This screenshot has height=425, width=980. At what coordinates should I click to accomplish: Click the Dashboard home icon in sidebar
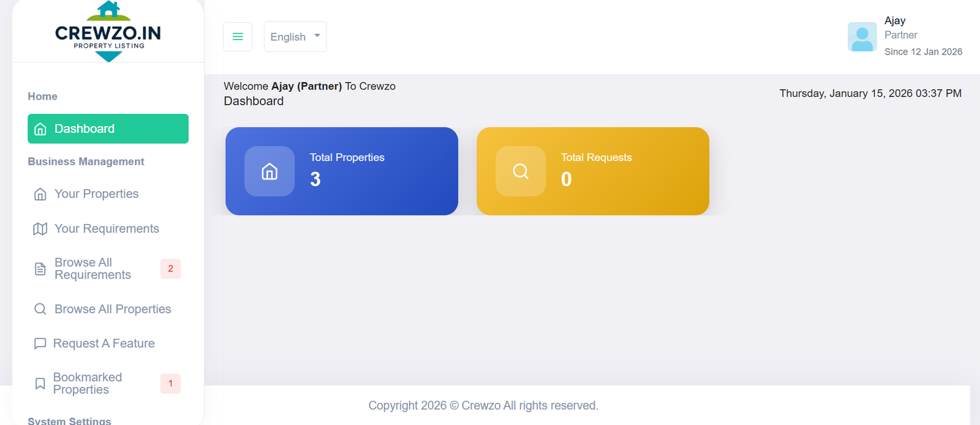point(40,129)
